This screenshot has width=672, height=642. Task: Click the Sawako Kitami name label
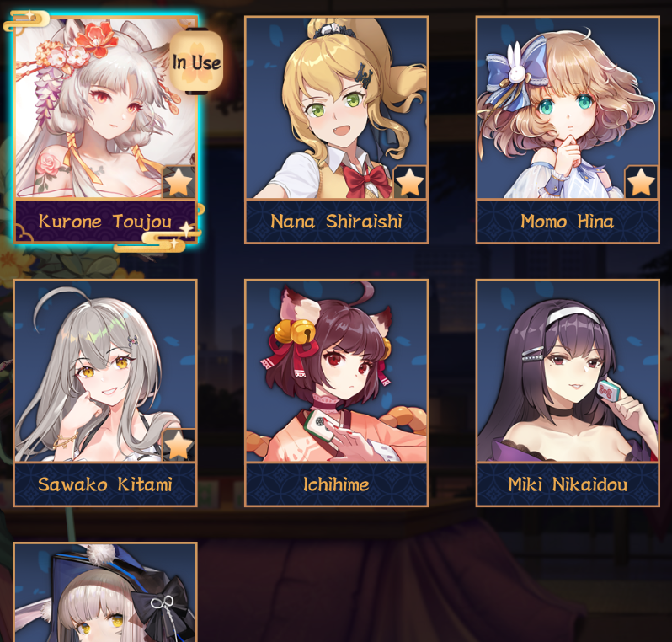tap(105, 484)
